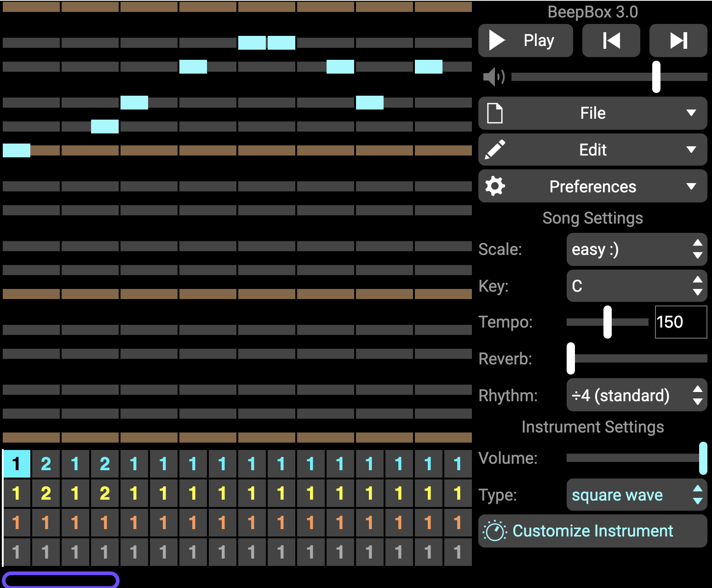712x588 pixels.
Task: Click the purple track scrollbar at bottom
Action: [61, 580]
